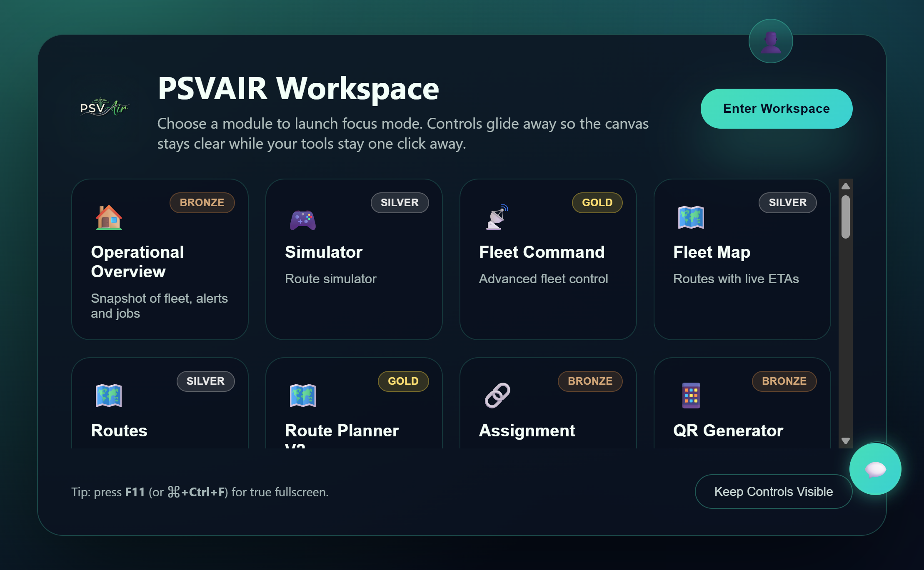Click the map icon for Route Planner
The height and width of the screenshot is (570, 924).
303,396
